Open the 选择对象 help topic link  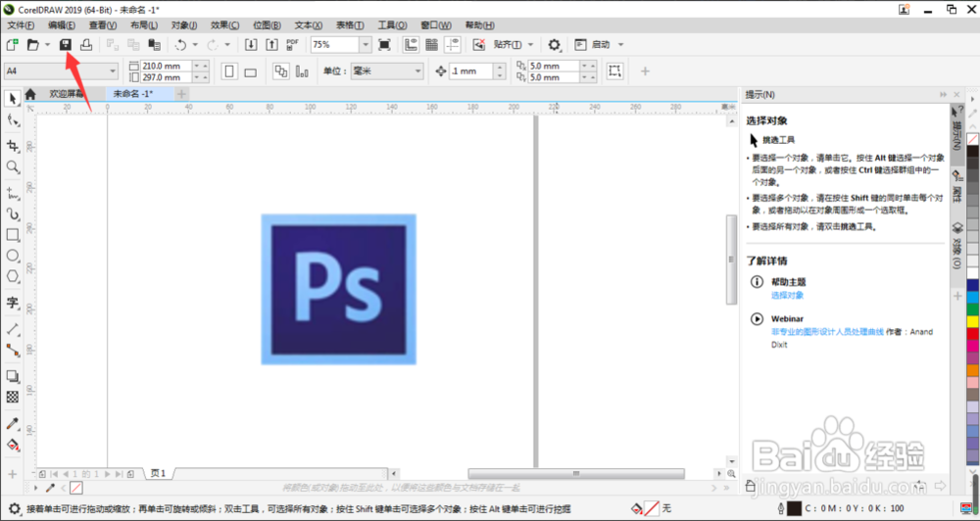point(787,295)
